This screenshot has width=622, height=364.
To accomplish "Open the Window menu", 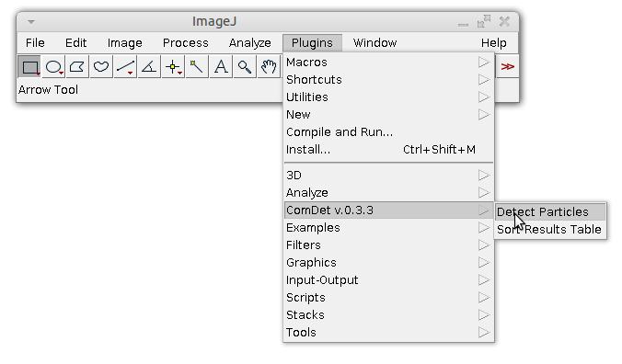I will click(374, 43).
